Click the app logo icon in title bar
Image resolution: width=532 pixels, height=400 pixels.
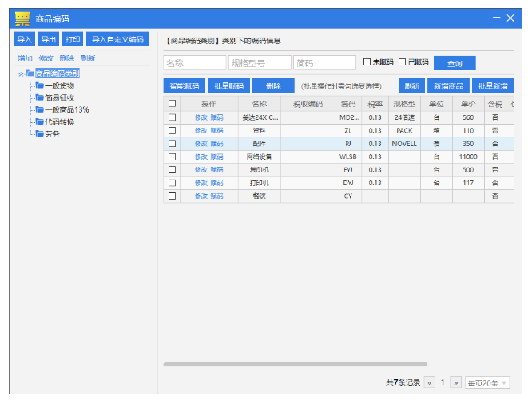(x=22, y=18)
